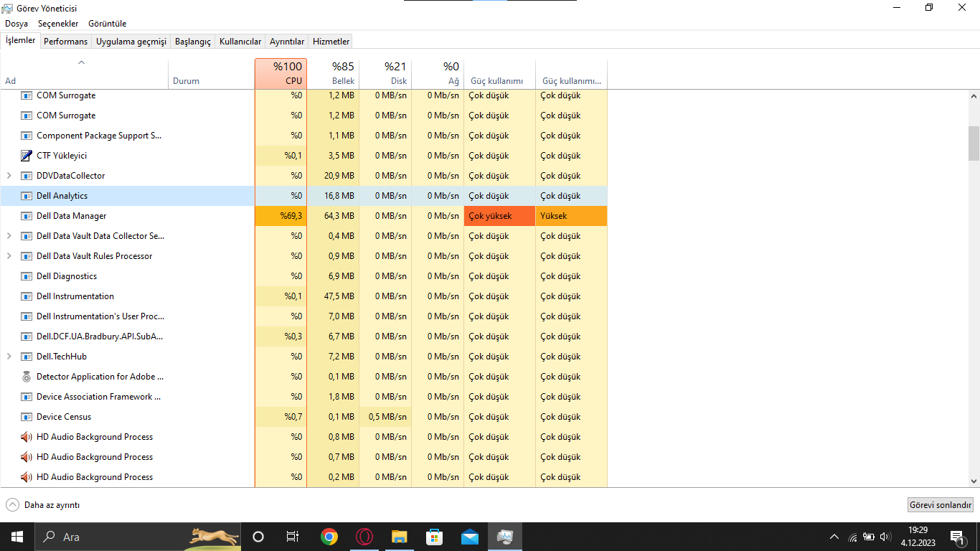
Task: Click the scrollbar down arrow
Action: pyautogui.click(x=974, y=481)
